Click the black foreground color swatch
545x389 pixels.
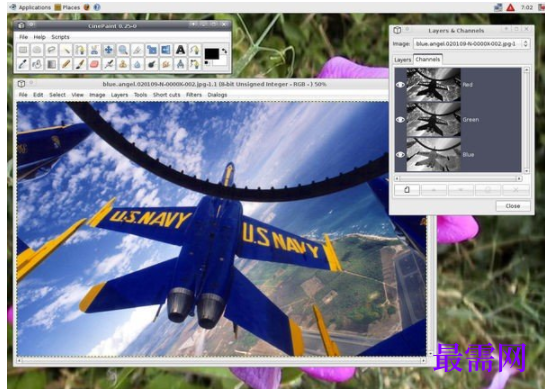(x=212, y=54)
